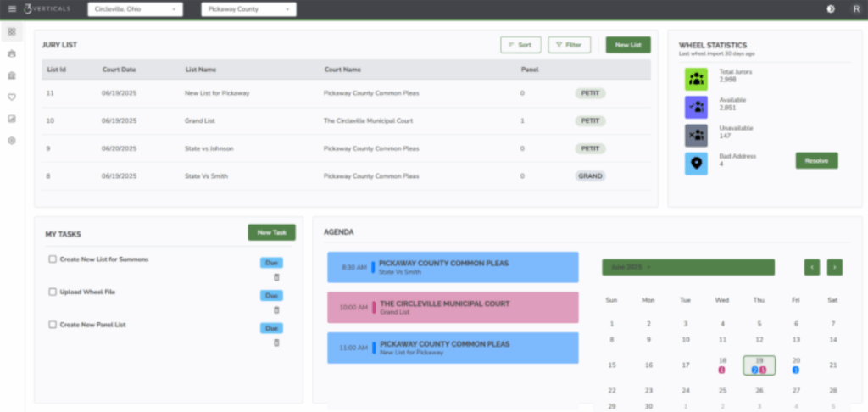Delete the Upload Wheel File task

(x=276, y=309)
